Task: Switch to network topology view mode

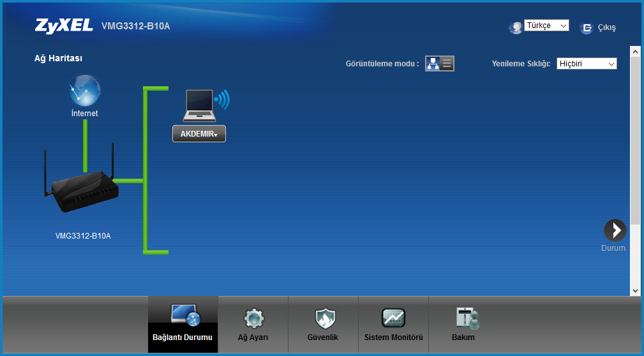Action: click(433, 63)
